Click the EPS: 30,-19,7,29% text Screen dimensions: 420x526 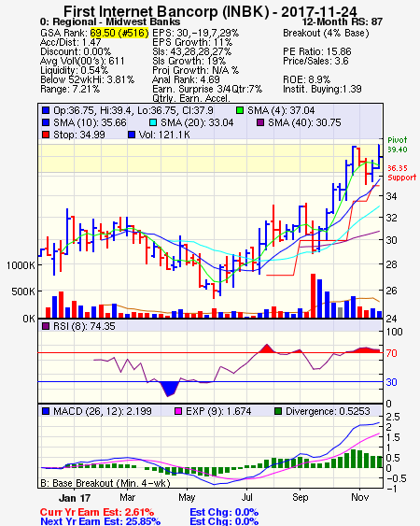pyautogui.click(x=195, y=33)
